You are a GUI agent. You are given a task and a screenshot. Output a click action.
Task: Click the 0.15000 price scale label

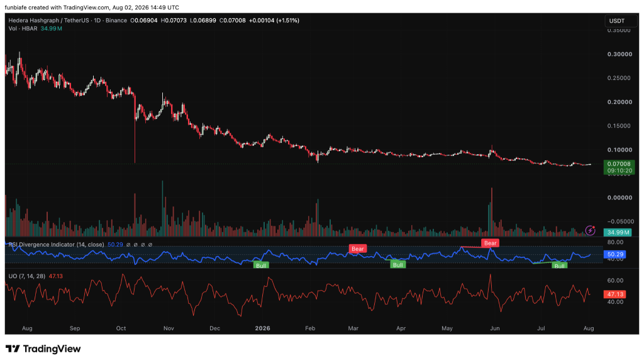[619, 126]
